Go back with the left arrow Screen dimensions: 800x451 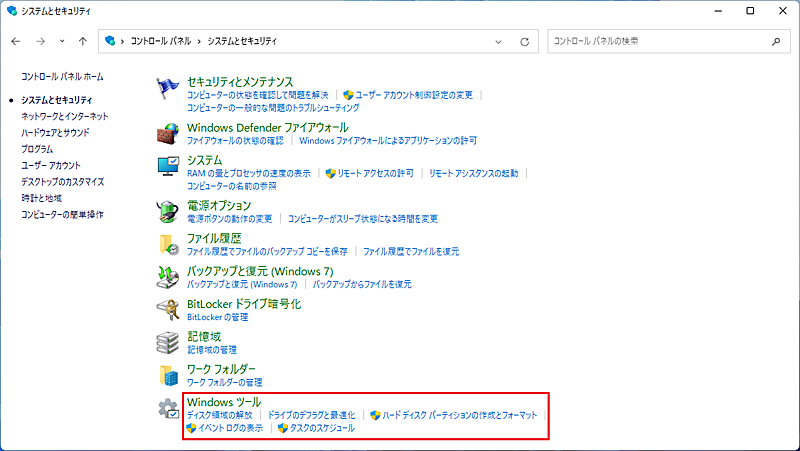pyautogui.click(x=16, y=41)
